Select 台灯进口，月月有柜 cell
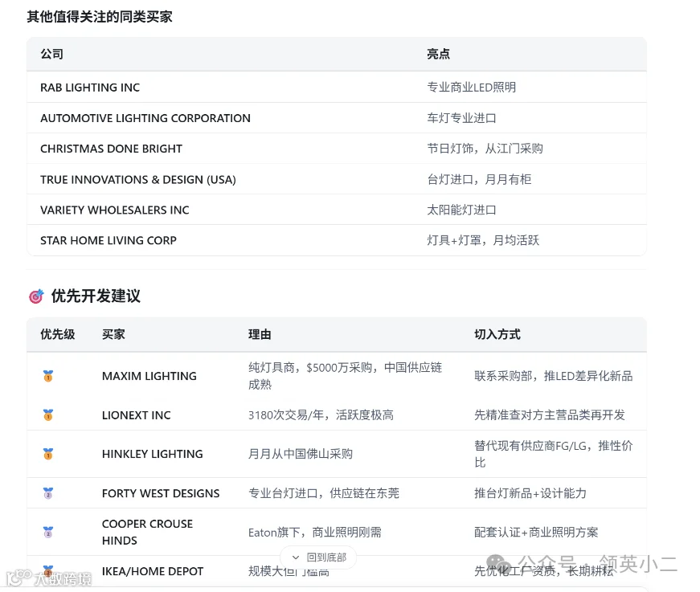This screenshot has width=700, height=592. tap(479, 179)
